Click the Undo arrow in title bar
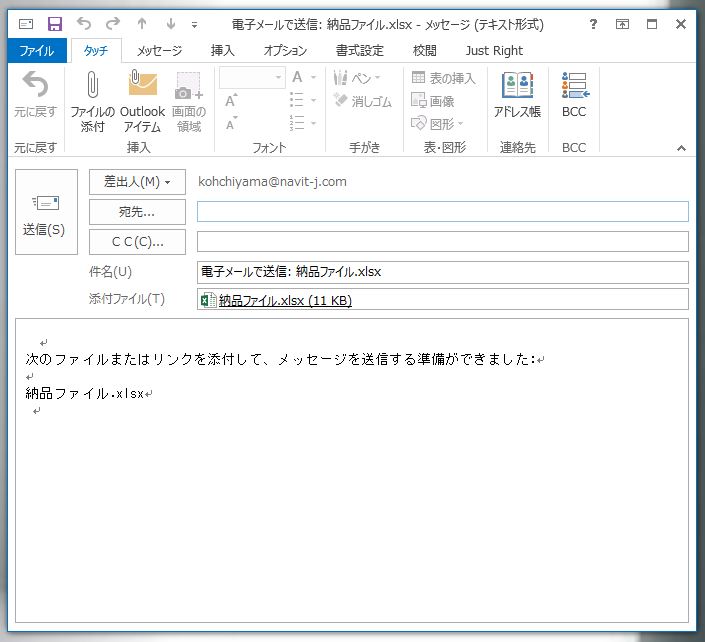Viewport: 705px width, 642px height. click(x=84, y=23)
